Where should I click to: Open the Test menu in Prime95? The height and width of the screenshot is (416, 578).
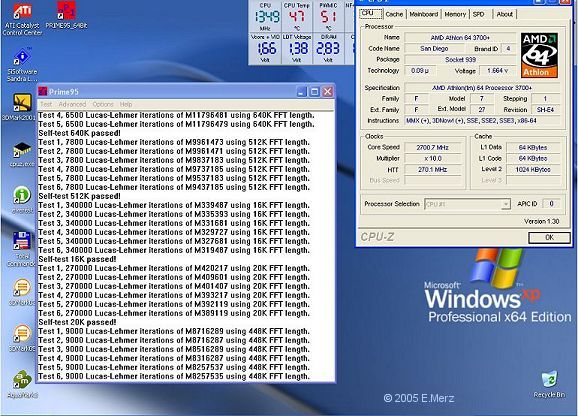tap(46, 104)
